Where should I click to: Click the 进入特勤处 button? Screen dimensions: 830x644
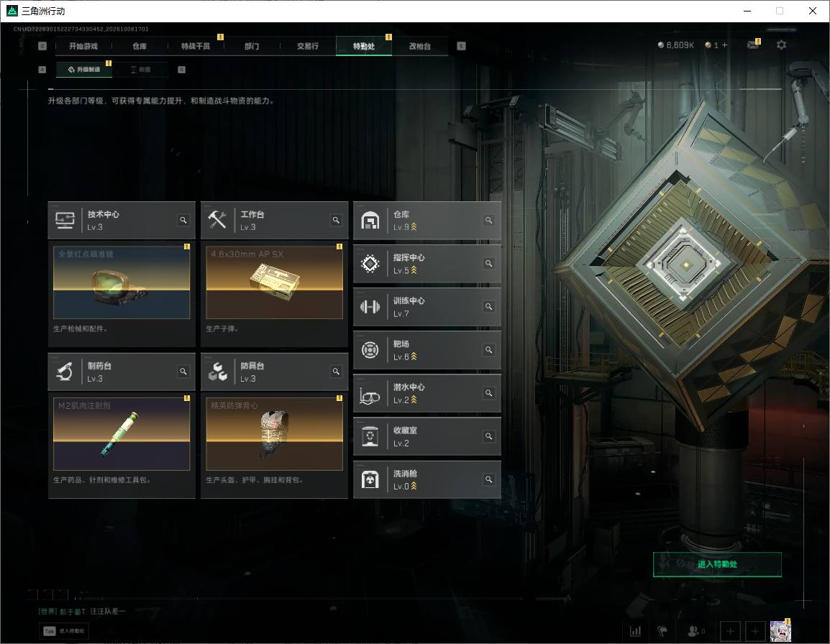(717, 564)
